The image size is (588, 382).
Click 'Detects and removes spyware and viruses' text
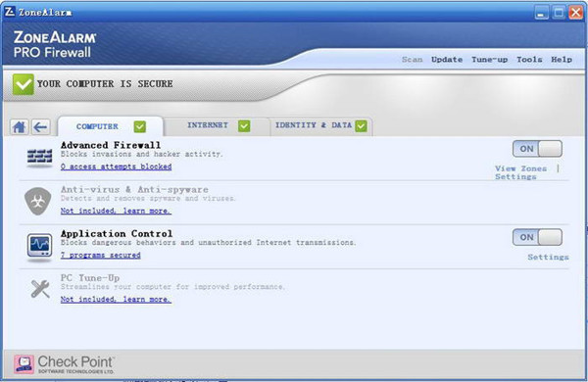pyautogui.click(x=148, y=198)
